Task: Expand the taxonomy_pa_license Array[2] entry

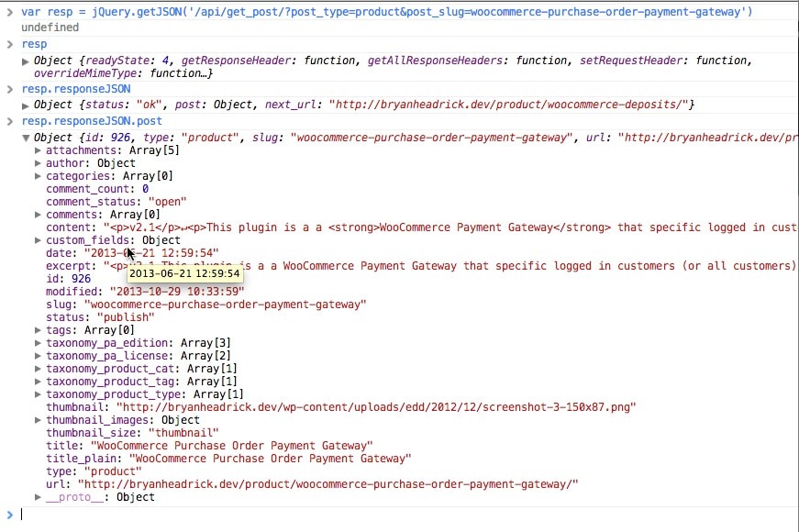Action: point(39,356)
